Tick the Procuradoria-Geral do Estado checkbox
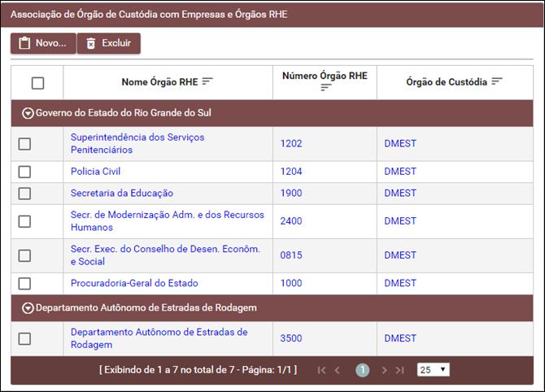 (x=24, y=283)
